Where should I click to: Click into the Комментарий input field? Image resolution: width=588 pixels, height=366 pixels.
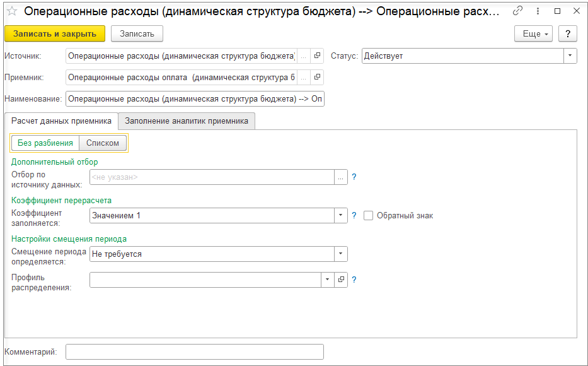click(x=194, y=351)
